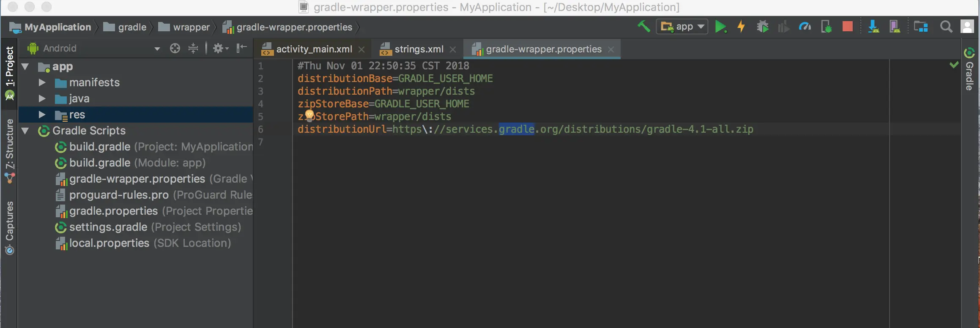Click the run with coverage icon

point(783,27)
